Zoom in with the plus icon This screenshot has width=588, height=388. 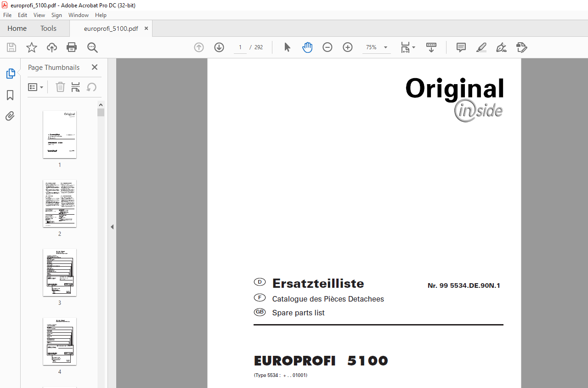pyautogui.click(x=348, y=47)
